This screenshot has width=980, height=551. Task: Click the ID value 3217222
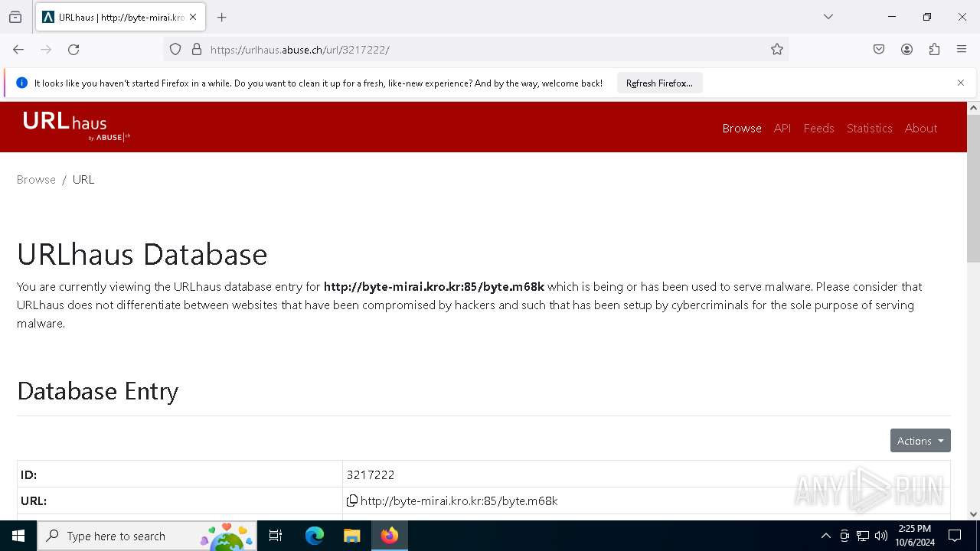(371, 475)
